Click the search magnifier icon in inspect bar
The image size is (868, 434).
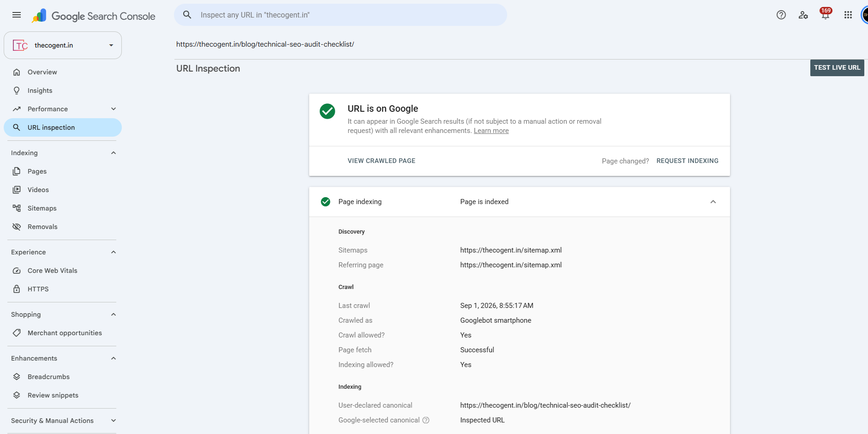(187, 15)
